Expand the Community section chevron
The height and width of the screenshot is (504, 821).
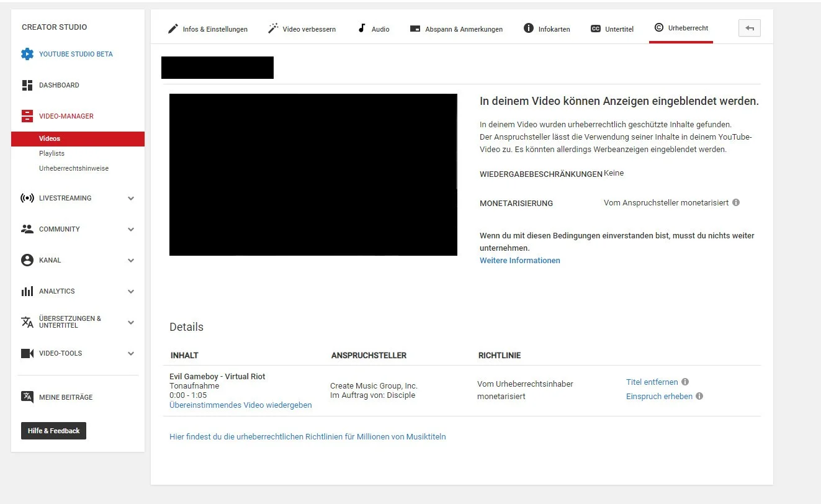(131, 230)
